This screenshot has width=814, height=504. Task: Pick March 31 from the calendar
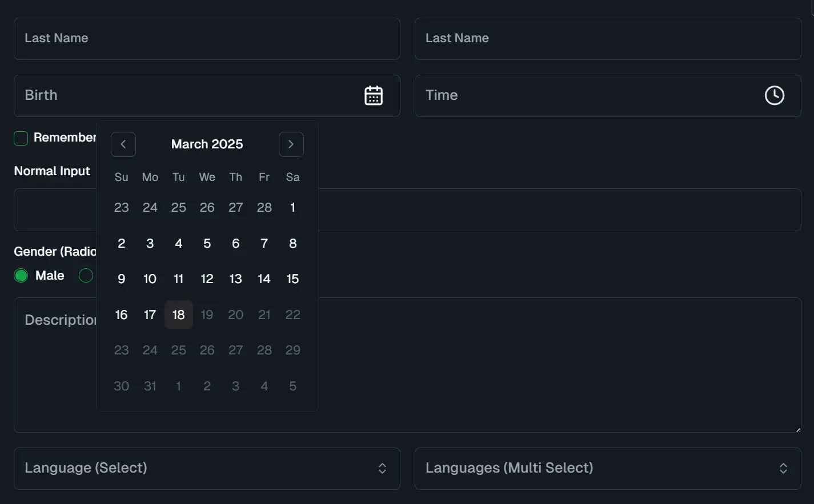(x=150, y=386)
